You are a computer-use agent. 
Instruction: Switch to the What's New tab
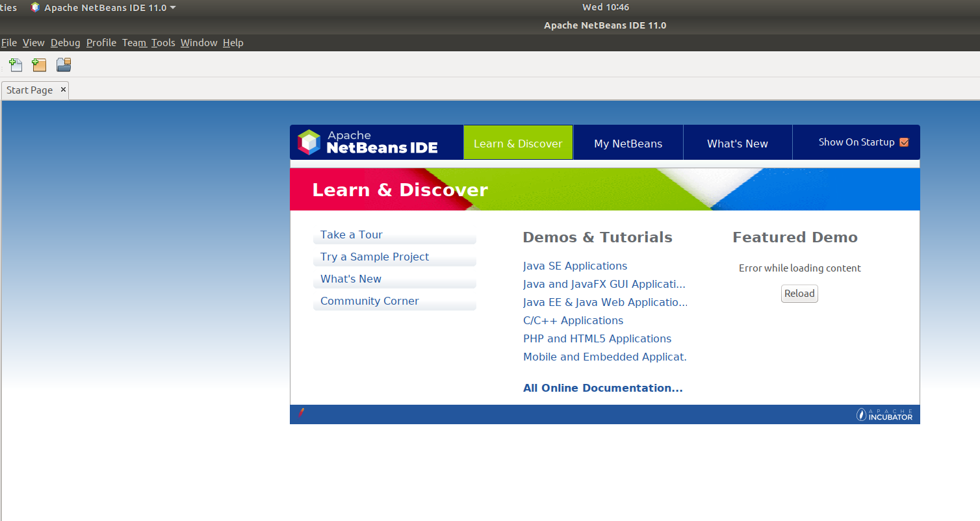738,143
